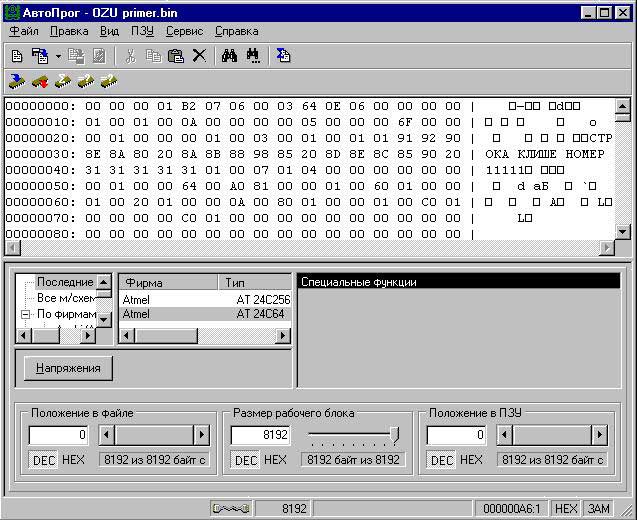This screenshot has height=520, width=637.
Task: Open the ПЗУ menu
Action: pyautogui.click(x=142, y=31)
